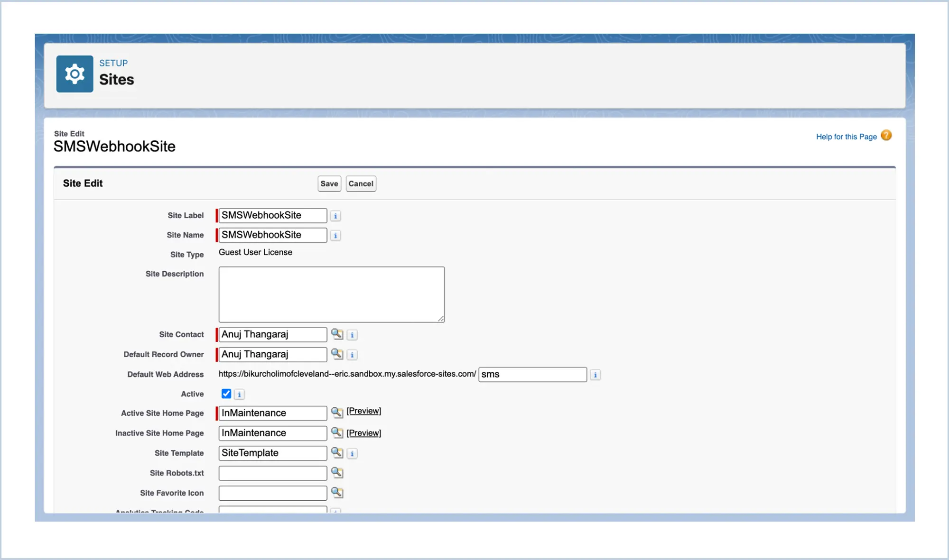Image resolution: width=949 pixels, height=560 pixels.
Task: Open Inactive Site Home Page lookup
Action: [337, 432]
